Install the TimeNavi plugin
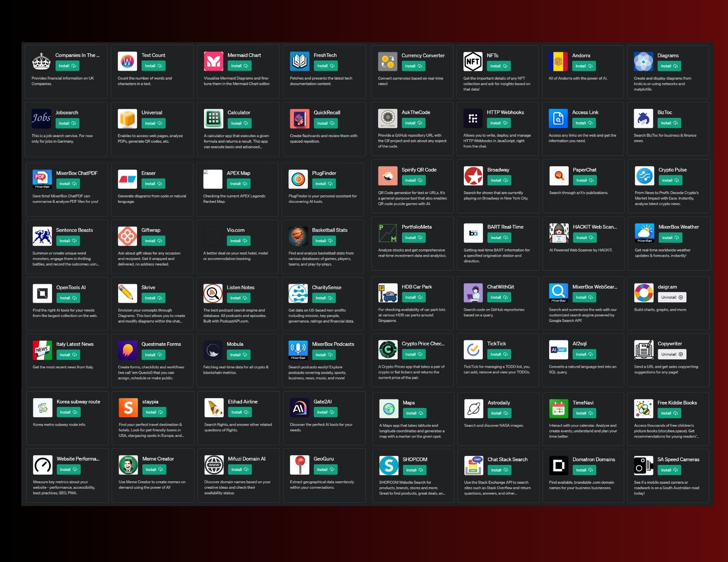728x562 pixels. pyautogui.click(x=584, y=413)
